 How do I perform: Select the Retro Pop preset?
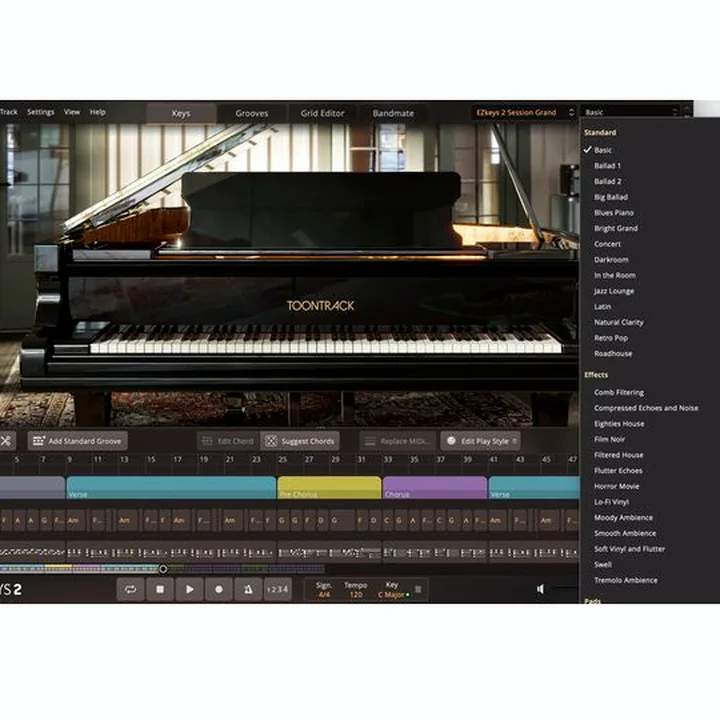point(611,338)
